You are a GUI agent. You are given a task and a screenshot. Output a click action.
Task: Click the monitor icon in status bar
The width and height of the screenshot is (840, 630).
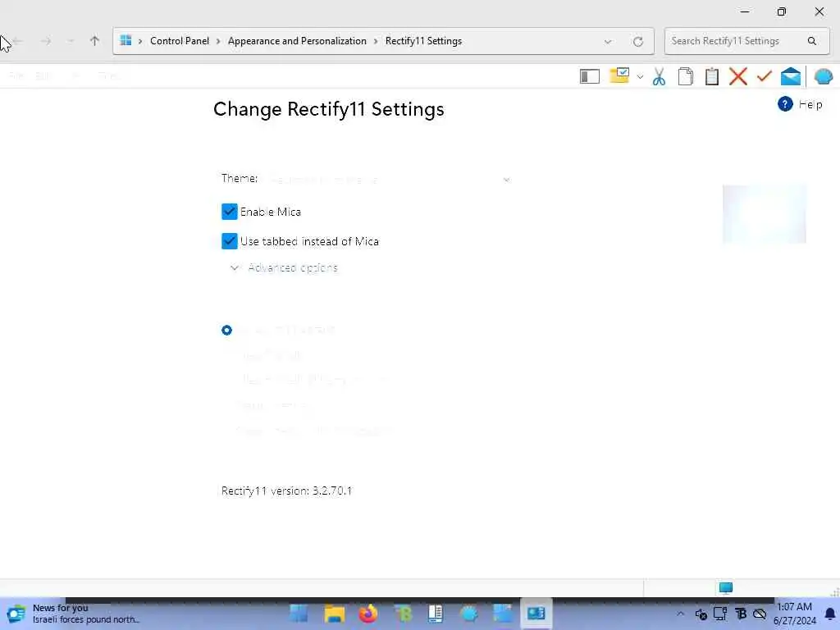coord(725,587)
